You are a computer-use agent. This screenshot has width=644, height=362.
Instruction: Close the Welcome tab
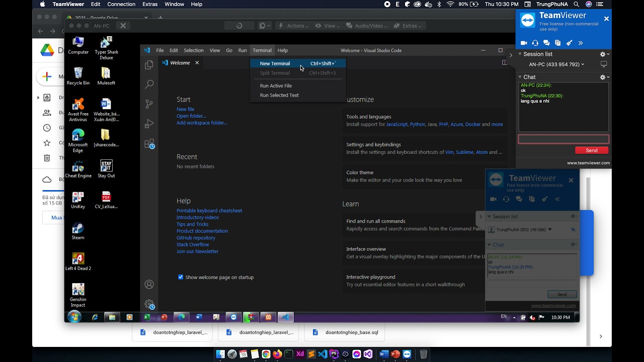point(197,63)
